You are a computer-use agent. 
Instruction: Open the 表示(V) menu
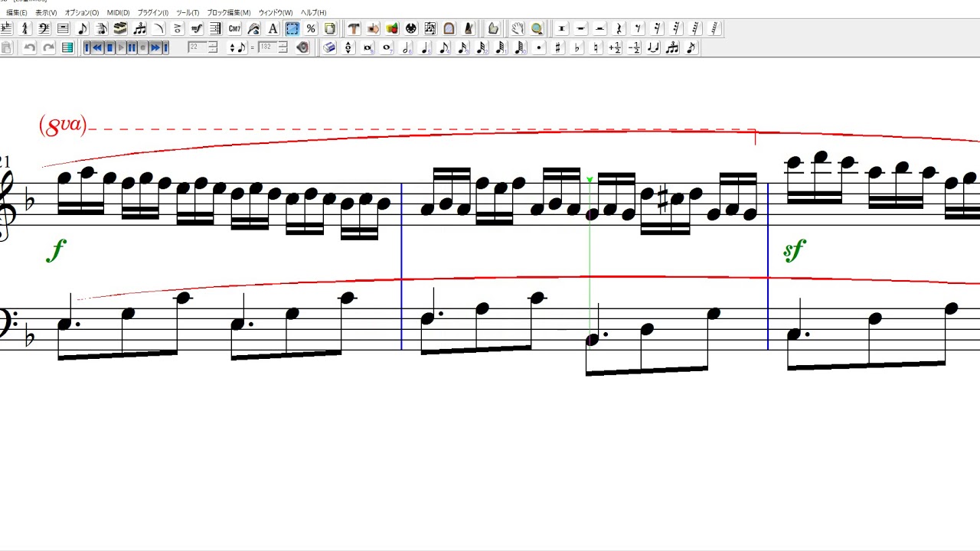coord(46,13)
